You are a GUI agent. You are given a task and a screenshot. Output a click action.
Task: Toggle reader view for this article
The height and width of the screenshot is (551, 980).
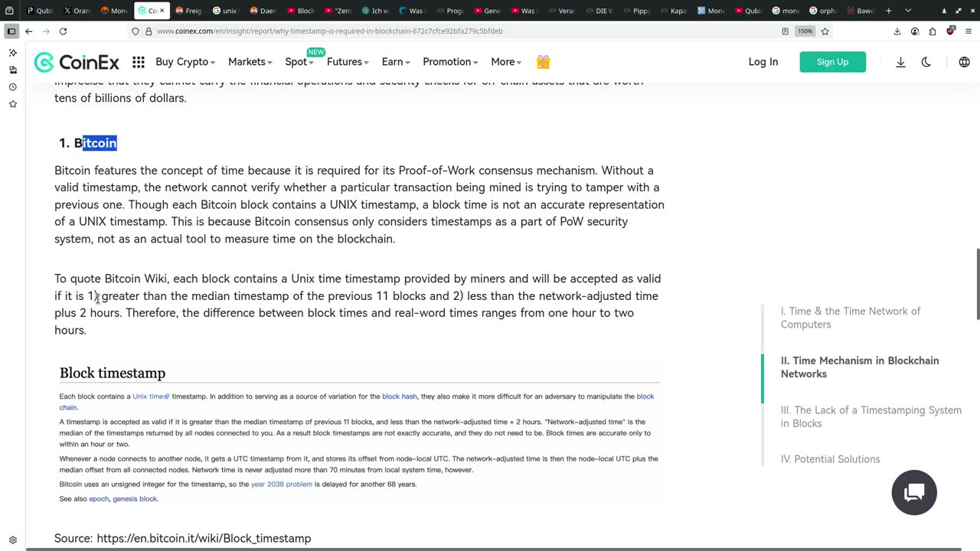point(785,31)
